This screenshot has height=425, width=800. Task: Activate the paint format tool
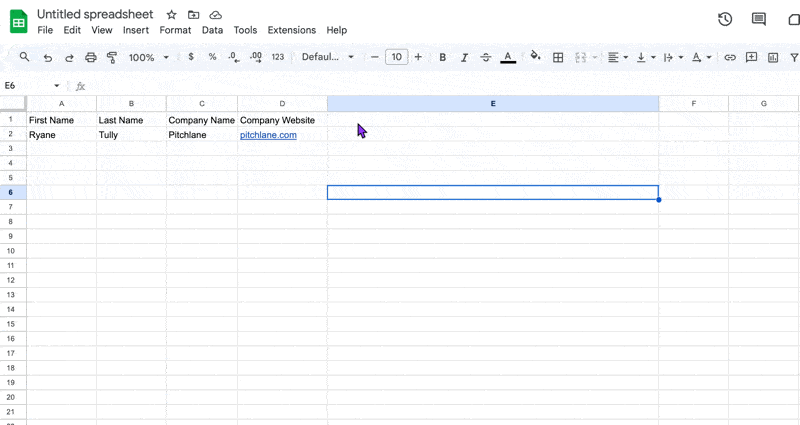click(112, 57)
